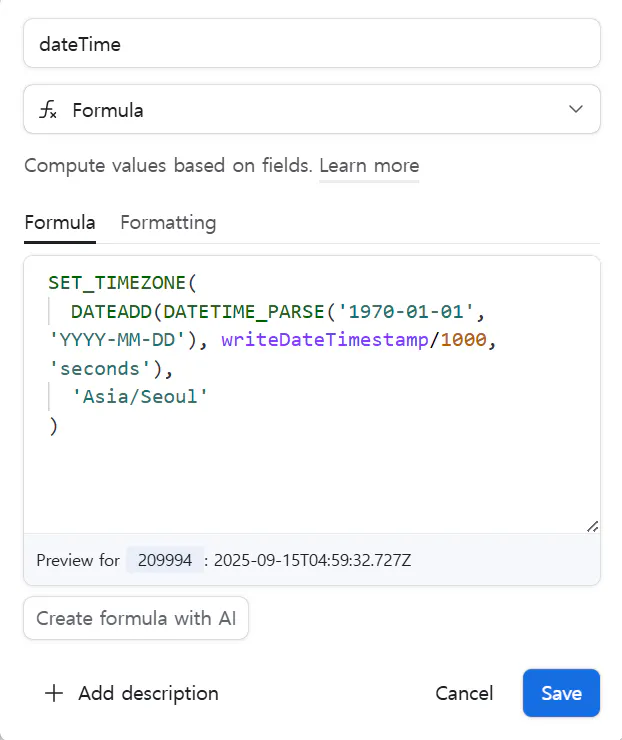Place cursor on the writeDateTimestamp field reference
The image size is (622, 740).
click(324, 340)
